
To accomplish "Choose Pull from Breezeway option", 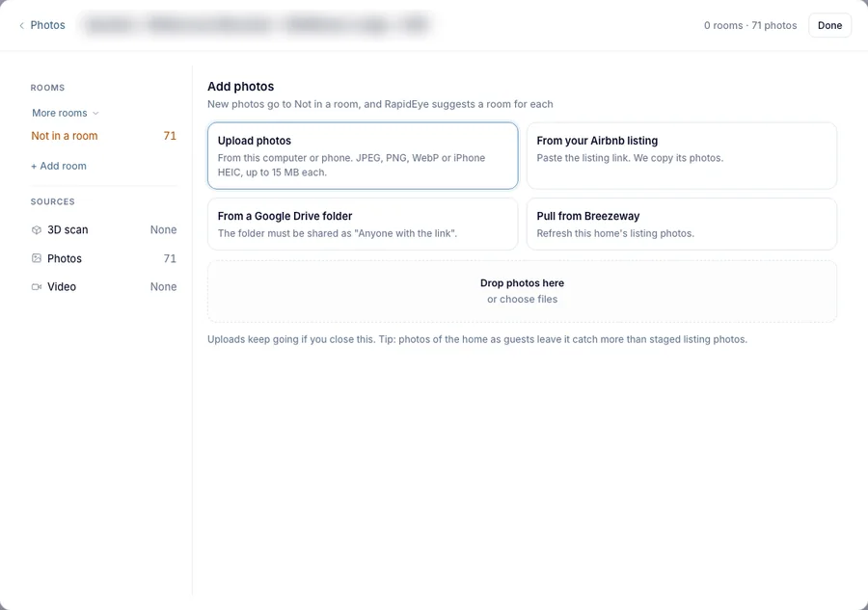I will [682, 224].
